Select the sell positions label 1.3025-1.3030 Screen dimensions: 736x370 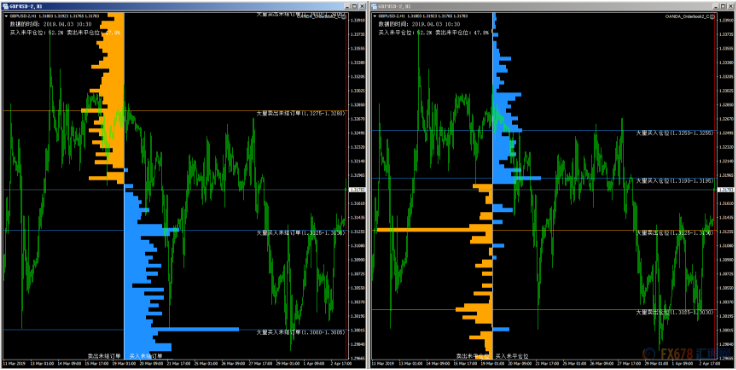[675, 312]
